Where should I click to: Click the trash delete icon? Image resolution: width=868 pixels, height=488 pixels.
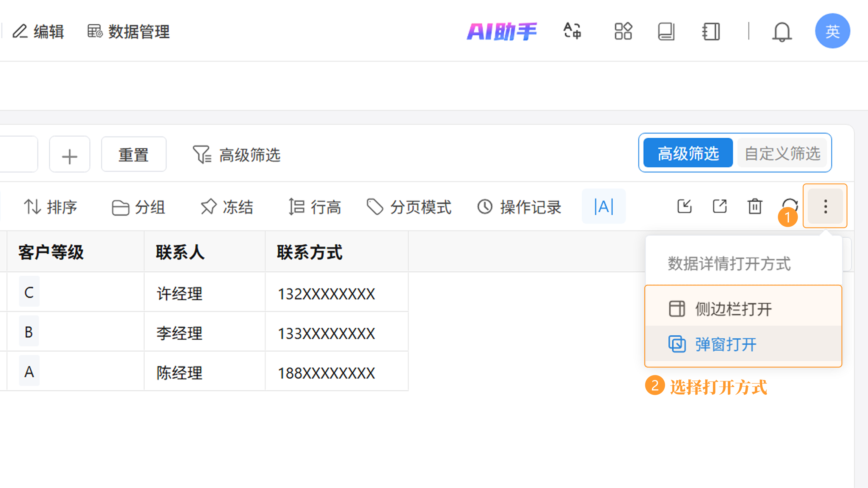point(755,206)
